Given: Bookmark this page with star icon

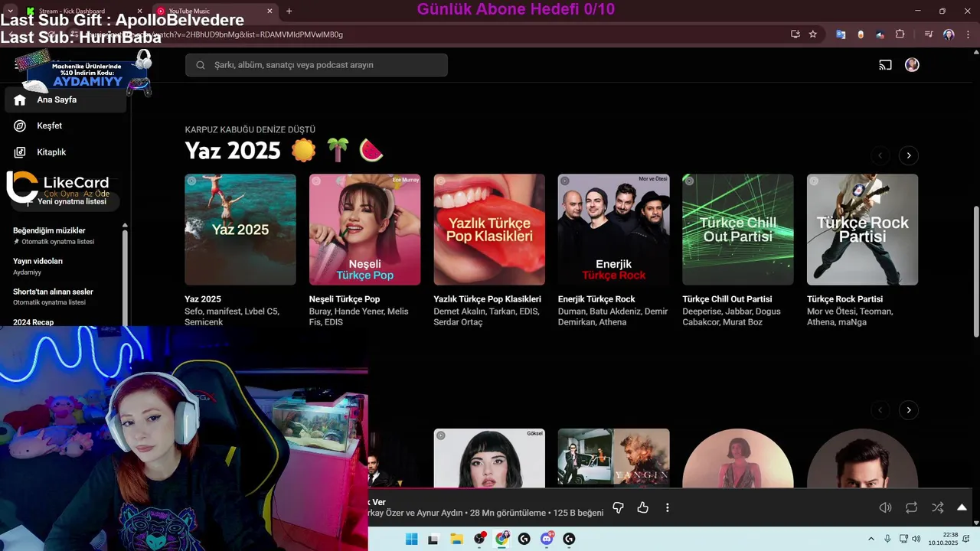Looking at the screenshot, I should tap(813, 34).
